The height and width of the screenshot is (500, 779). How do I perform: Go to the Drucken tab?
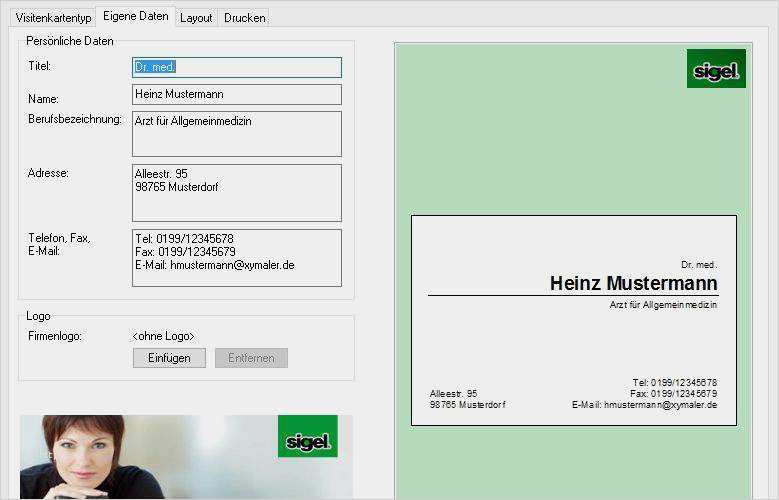pos(244,18)
